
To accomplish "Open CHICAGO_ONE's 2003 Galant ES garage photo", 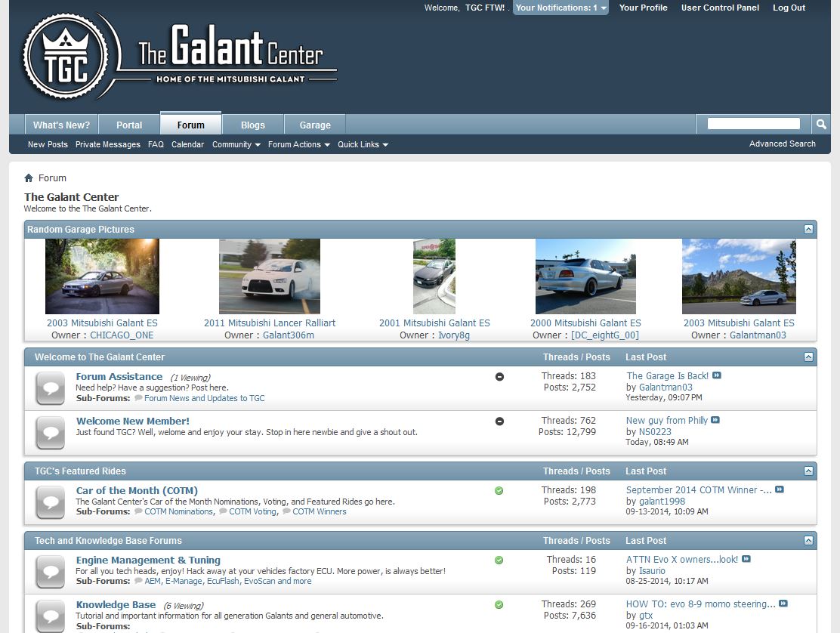I will point(102,276).
